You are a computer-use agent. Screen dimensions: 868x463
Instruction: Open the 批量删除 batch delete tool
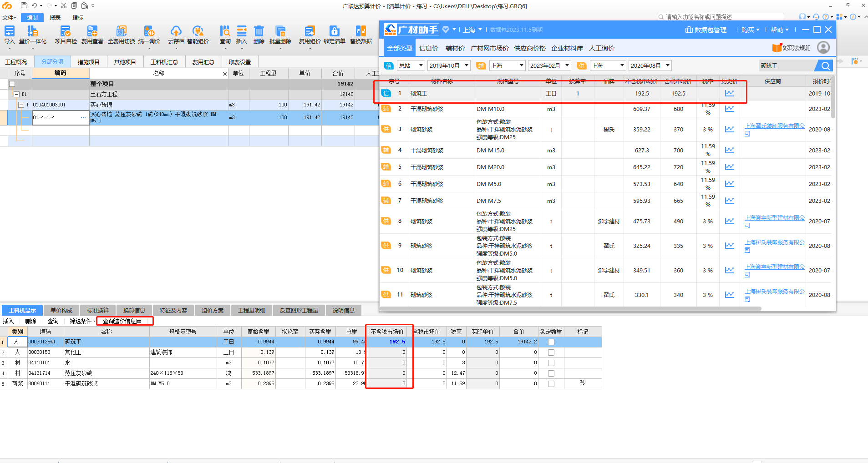click(x=280, y=35)
